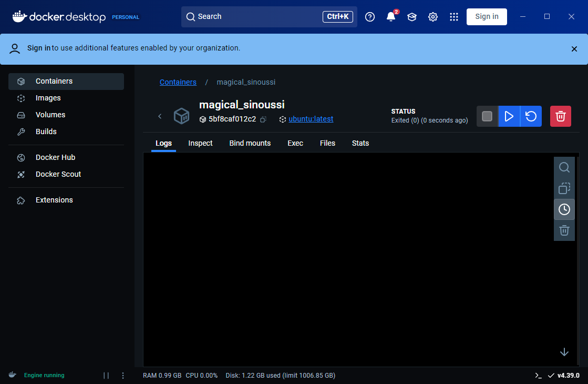Copy container ID 5bf8caf012c2 icon
The image size is (588, 384).
(x=263, y=119)
